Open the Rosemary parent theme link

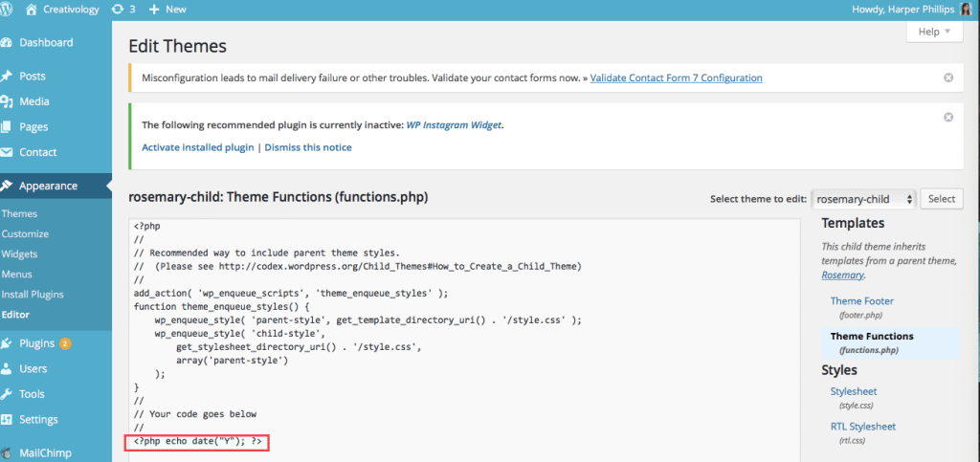point(842,275)
